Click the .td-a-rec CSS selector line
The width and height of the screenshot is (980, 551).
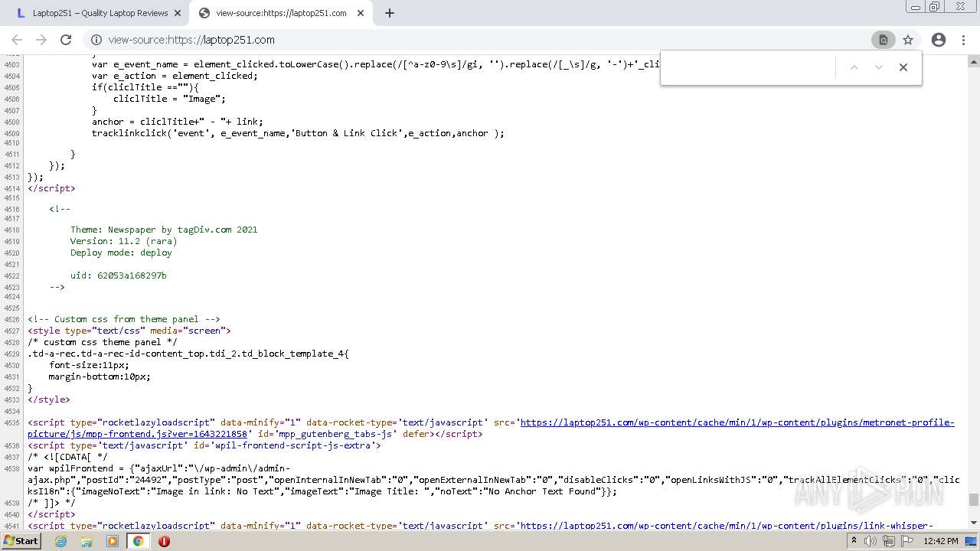[188, 354]
